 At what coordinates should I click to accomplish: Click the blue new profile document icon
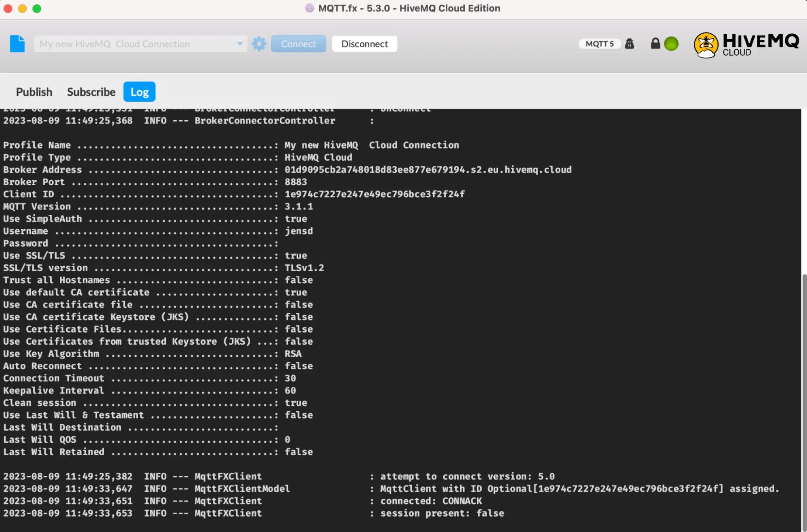pyautogui.click(x=17, y=44)
